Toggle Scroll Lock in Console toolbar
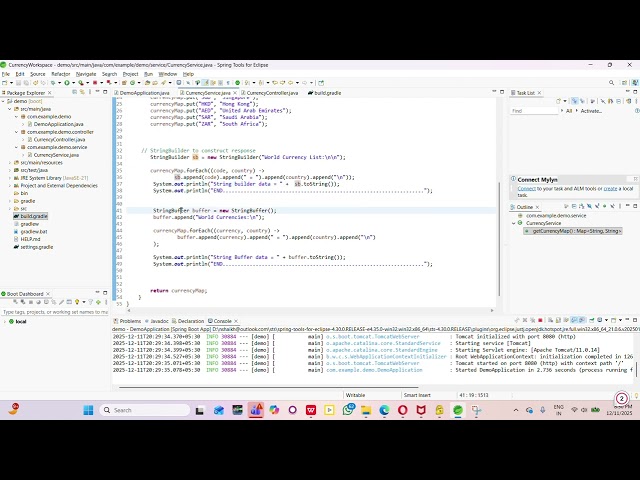Screen dimensions: 640x480 point(558,320)
